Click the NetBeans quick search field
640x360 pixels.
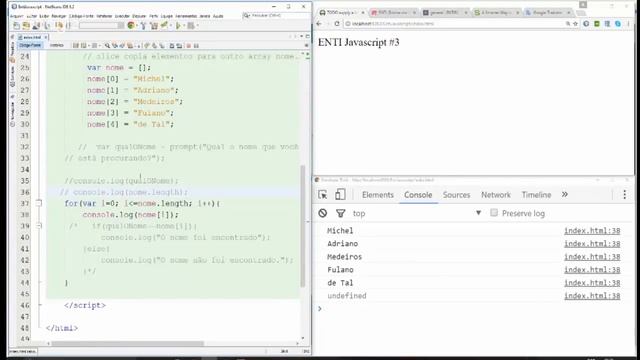coord(276,16)
